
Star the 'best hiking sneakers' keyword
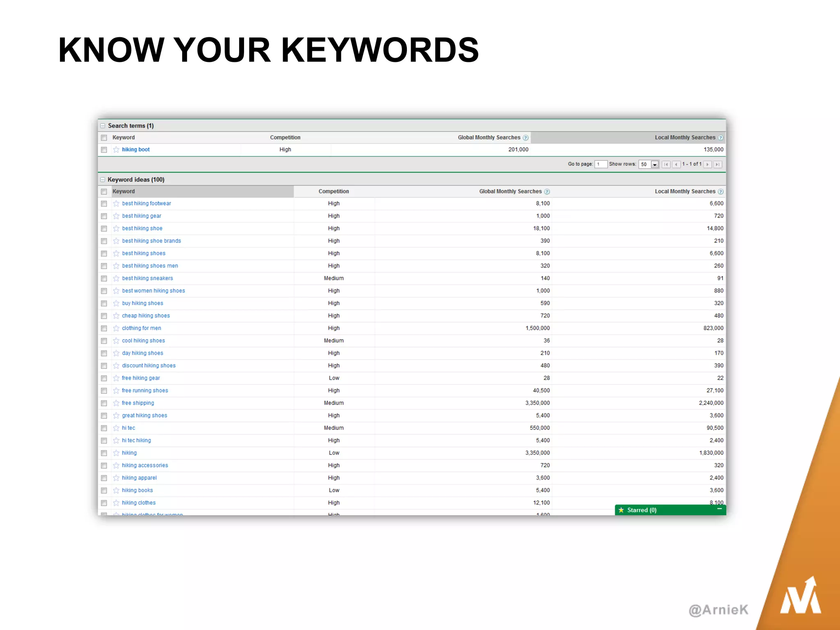pyautogui.click(x=116, y=278)
